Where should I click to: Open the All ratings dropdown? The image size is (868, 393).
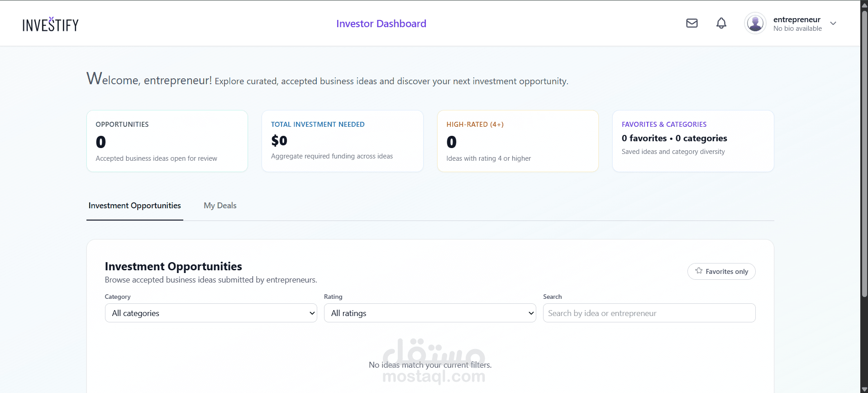click(x=430, y=313)
